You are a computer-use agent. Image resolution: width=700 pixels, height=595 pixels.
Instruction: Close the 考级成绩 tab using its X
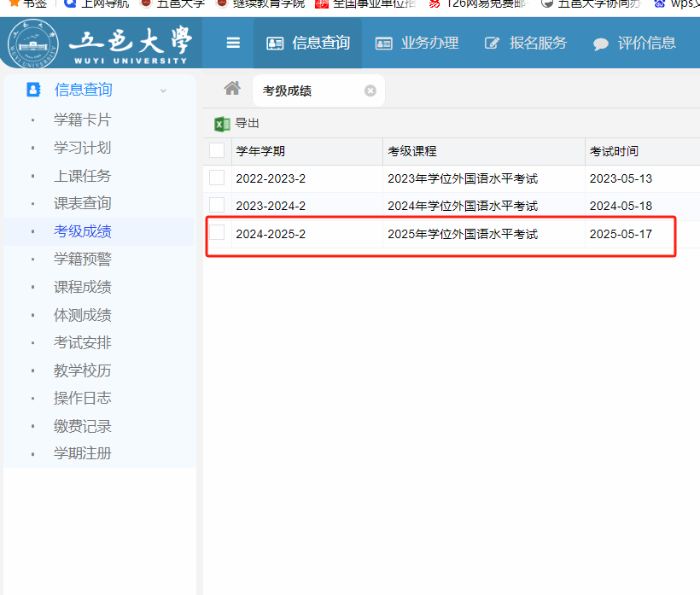369,90
